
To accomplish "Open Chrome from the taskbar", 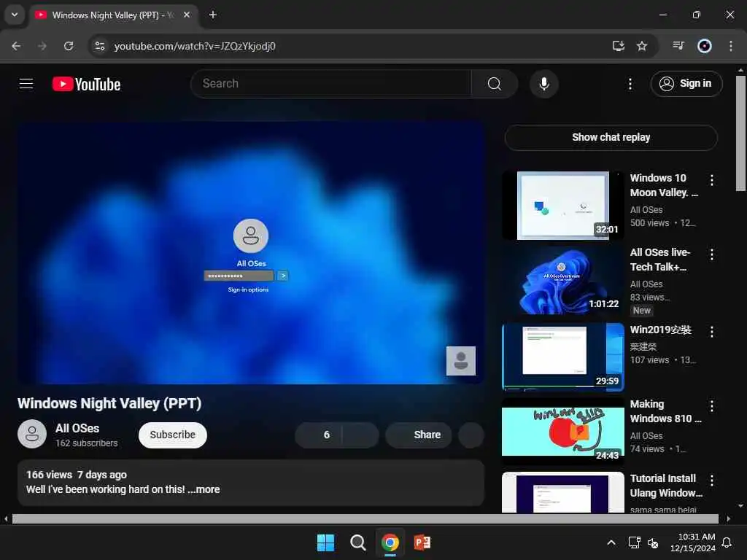I will (390, 542).
